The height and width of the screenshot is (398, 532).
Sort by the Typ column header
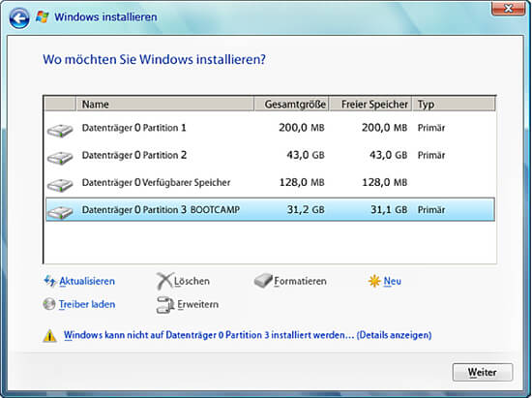click(x=454, y=105)
